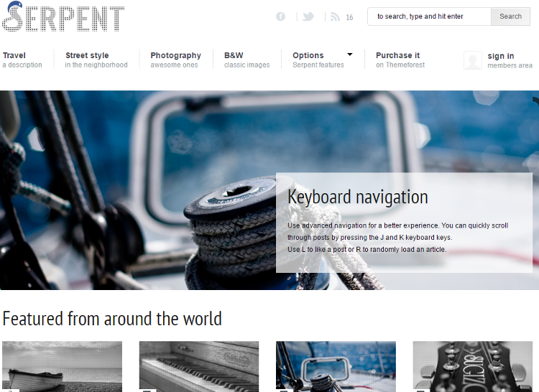Open the Street style menu item
The width and height of the screenshot is (539, 392).
tap(96, 60)
